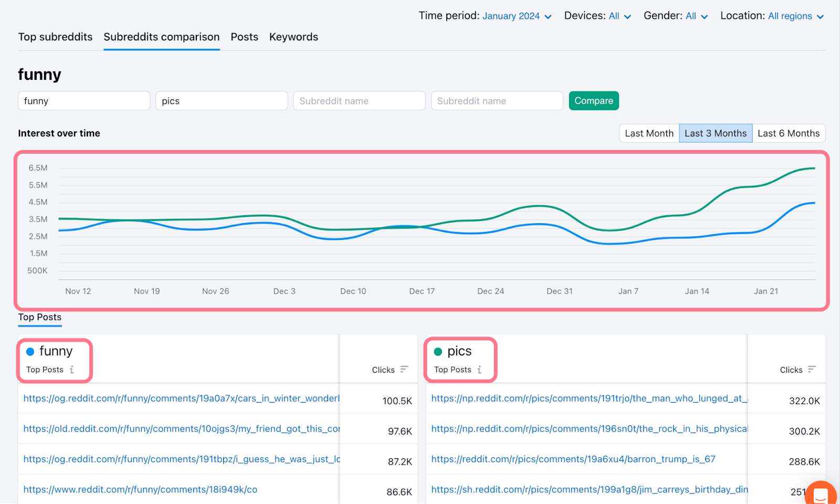840x504 pixels.
Task: Click the info icon beside funny Top Posts
Action: tap(72, 370)
